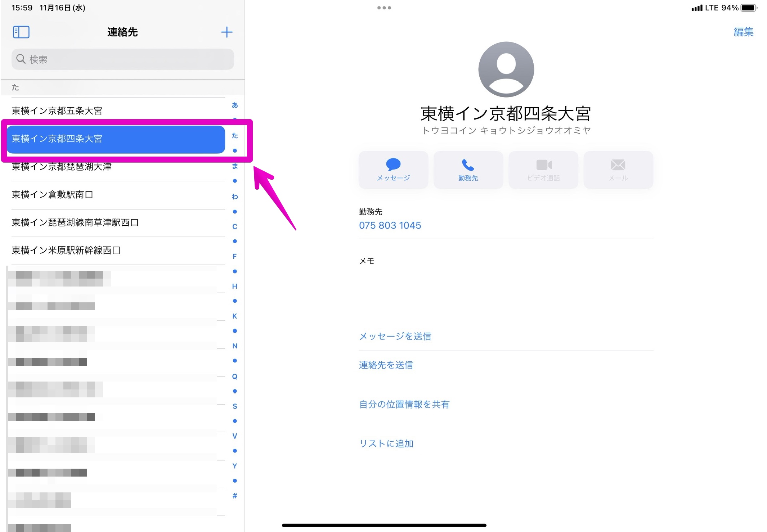Jump to F in the index bar
The width and height of the screenshot is (767, 532).
click(x=235, y=256)
